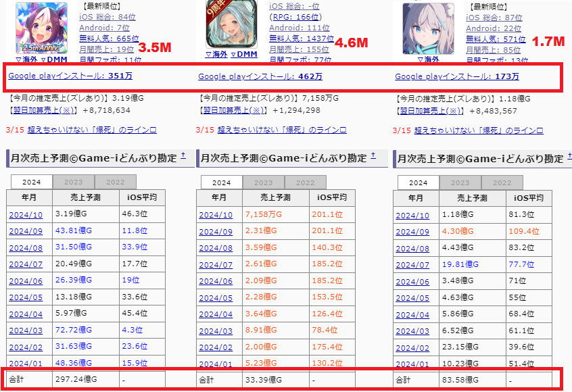
Task: Open 2024/03 link in 72.72億G row
Action: pyautogui.click(x=26, y=330)
